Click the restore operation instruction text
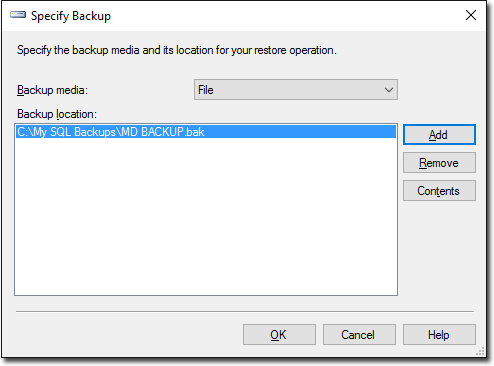 (177, 50)
